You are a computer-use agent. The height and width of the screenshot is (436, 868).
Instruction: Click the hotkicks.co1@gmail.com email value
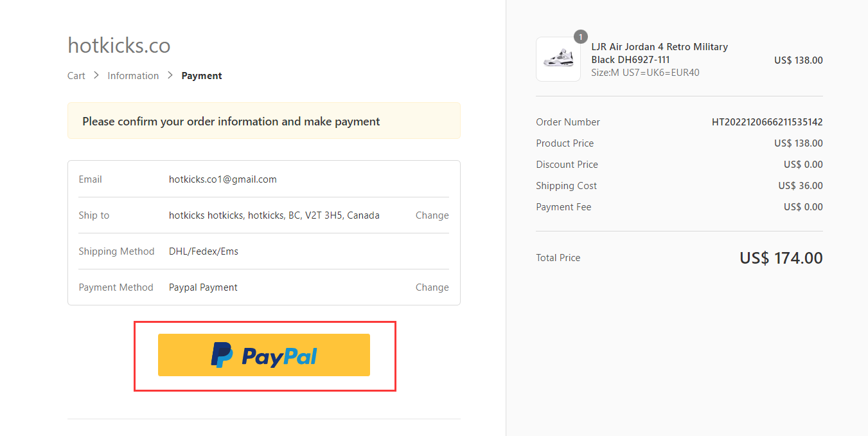tap(223, 179)
